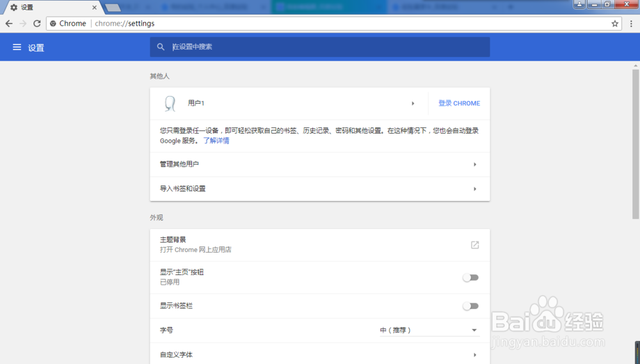Click the vertical scrollbar thumb
This screenshot has height=364, width=640.
pos(636,144)
